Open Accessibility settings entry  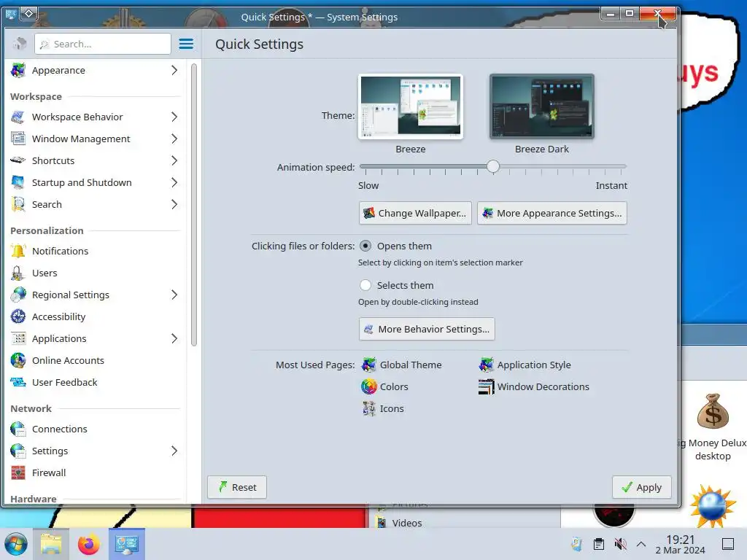[96, 316]
